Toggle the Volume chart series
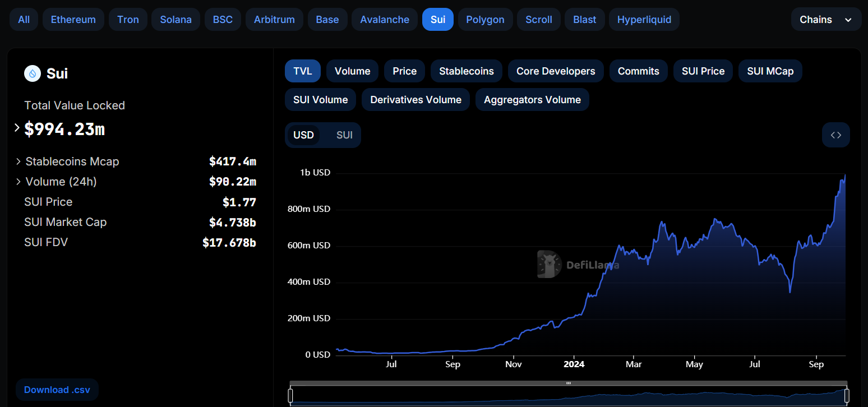 pos(352,71)
